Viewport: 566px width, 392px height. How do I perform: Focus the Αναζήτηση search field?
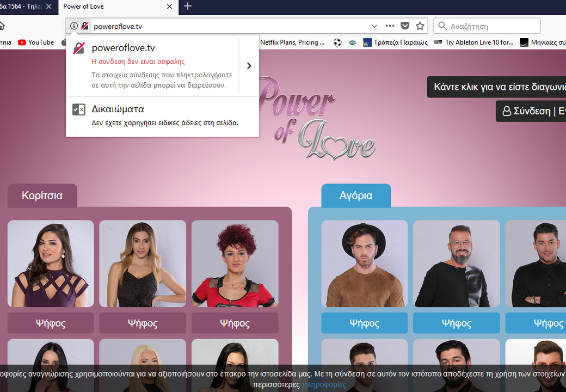coord(487,26)
